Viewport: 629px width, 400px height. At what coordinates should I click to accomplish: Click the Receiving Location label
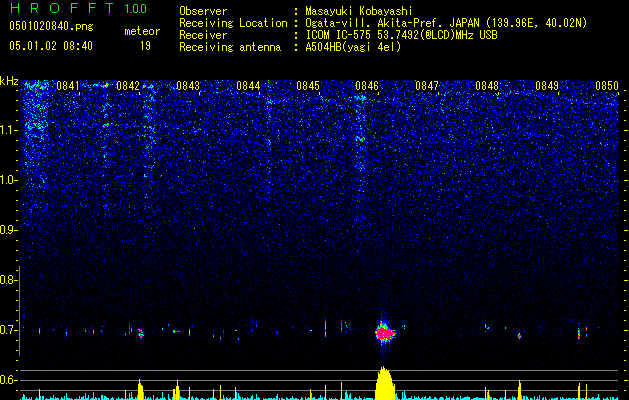(233, 23)
